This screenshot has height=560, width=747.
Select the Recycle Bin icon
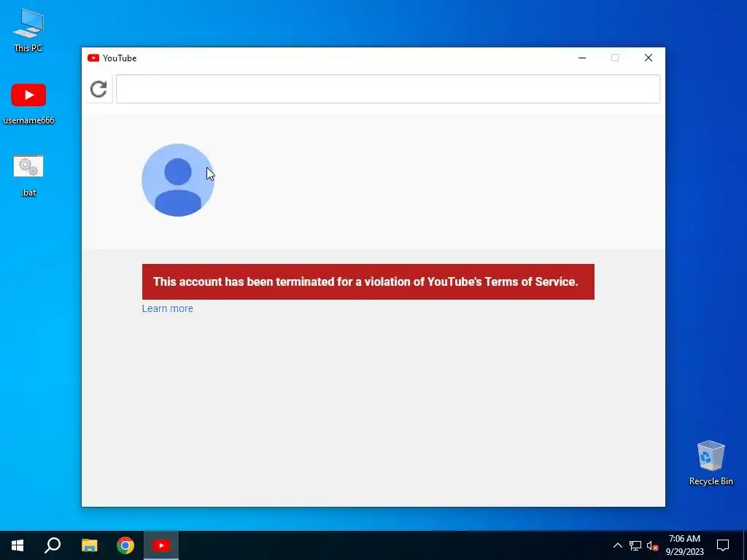(711, 463)
